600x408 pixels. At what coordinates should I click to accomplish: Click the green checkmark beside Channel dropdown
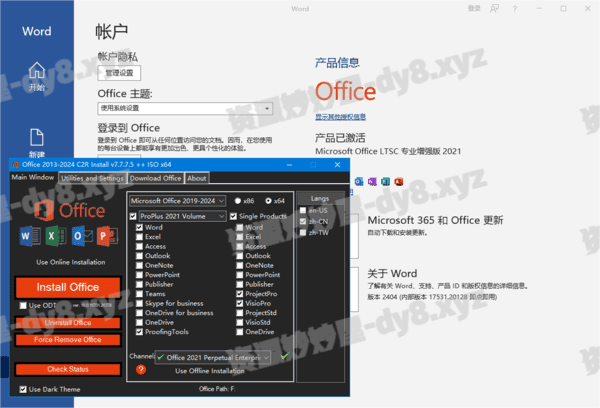pyautogui.click(x=284, y=356)
